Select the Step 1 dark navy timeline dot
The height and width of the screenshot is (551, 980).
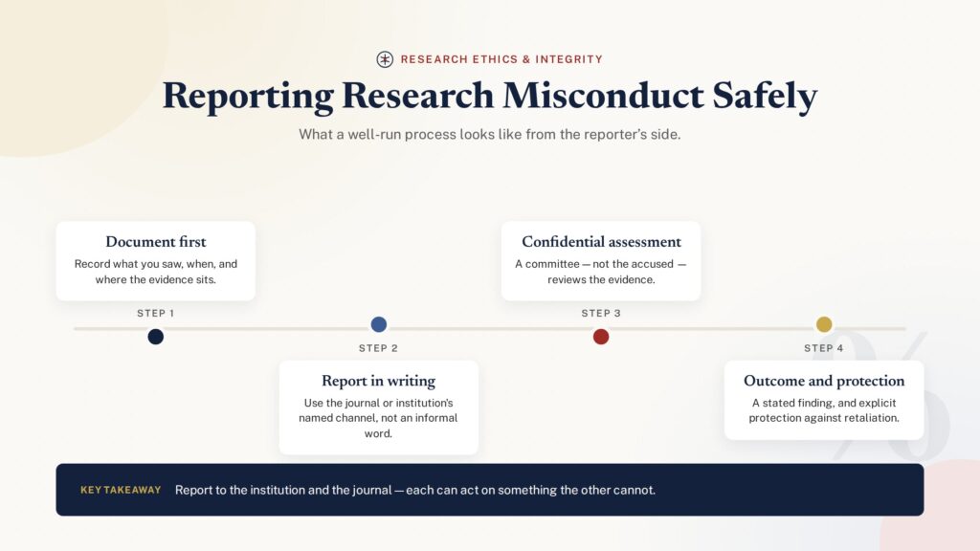pyautogui.click(x=156, y=337)
